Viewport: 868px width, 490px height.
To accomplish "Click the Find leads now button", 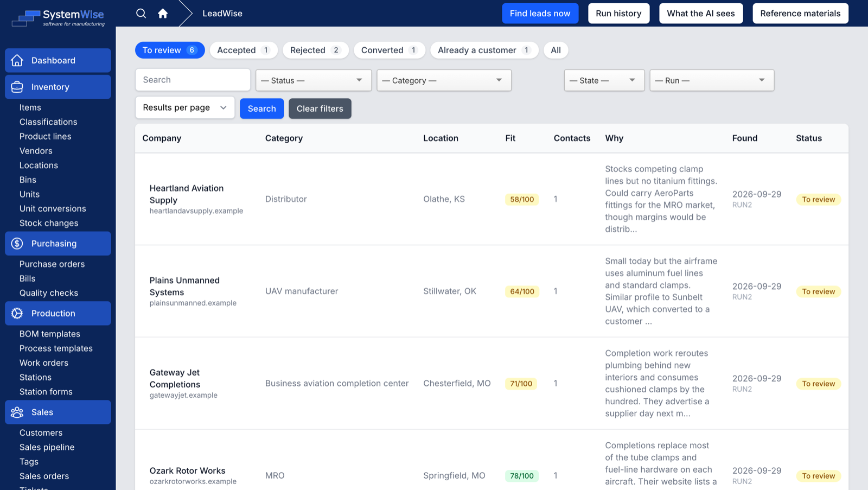I will [540, 14].
